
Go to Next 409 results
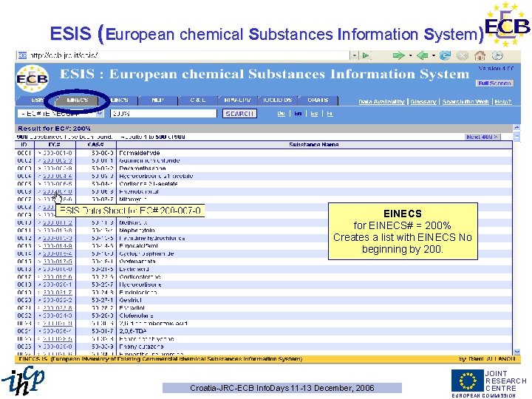(x=482, y=137)
